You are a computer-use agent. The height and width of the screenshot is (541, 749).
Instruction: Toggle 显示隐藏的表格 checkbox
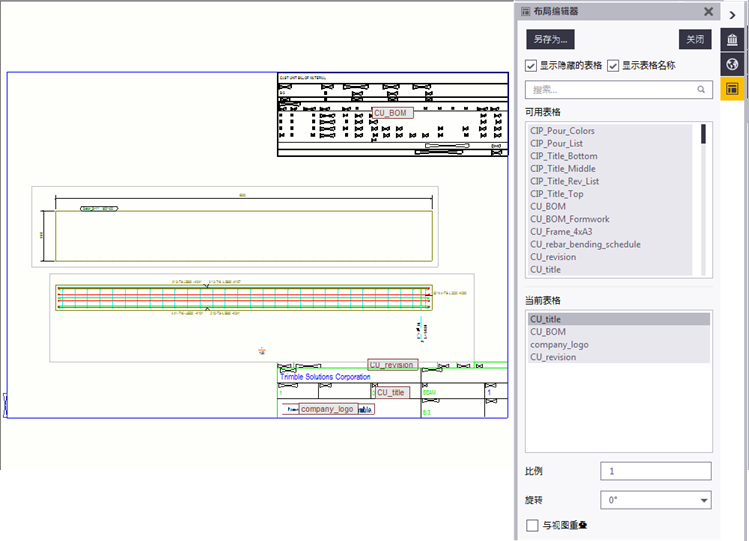pyautogui.click(x=532, y=66)
